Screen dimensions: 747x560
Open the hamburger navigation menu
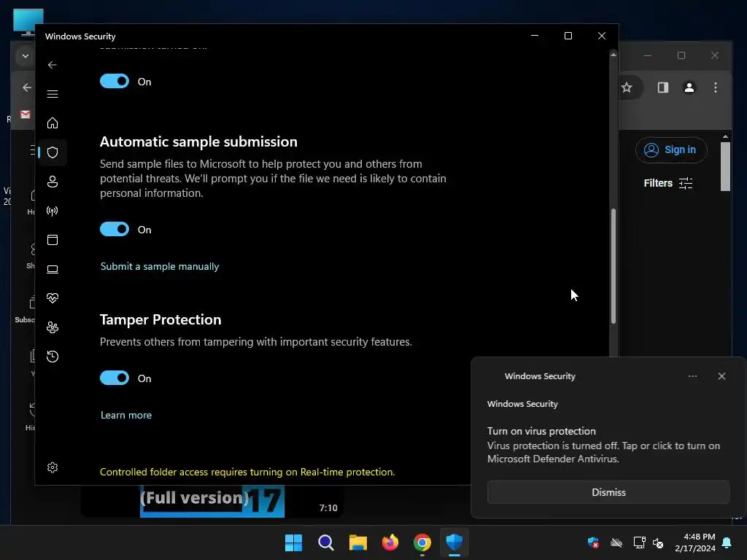(53, 94)
